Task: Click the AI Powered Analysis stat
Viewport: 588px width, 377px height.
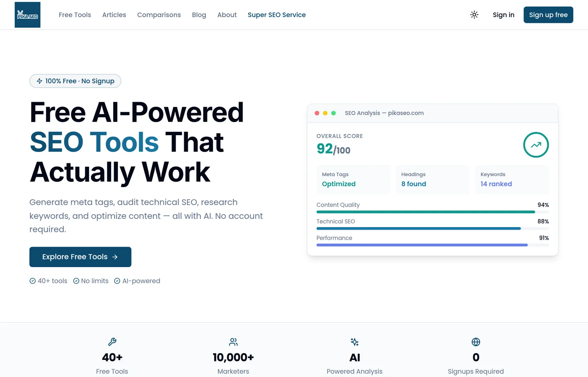Action: coord(354,356)
